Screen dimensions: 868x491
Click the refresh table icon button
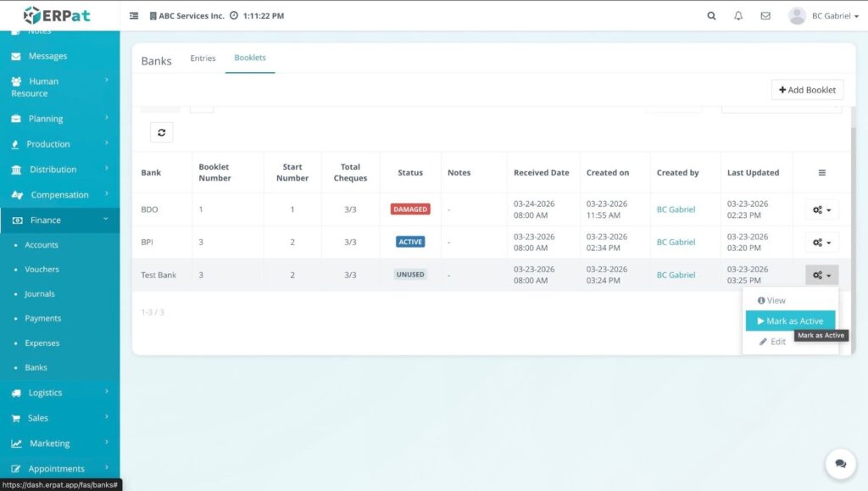(161, 132)
